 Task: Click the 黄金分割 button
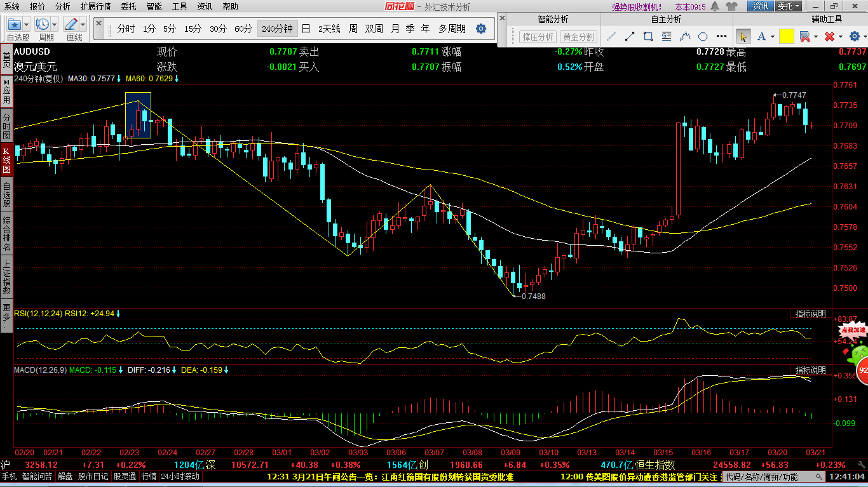[x=578, y=37]
